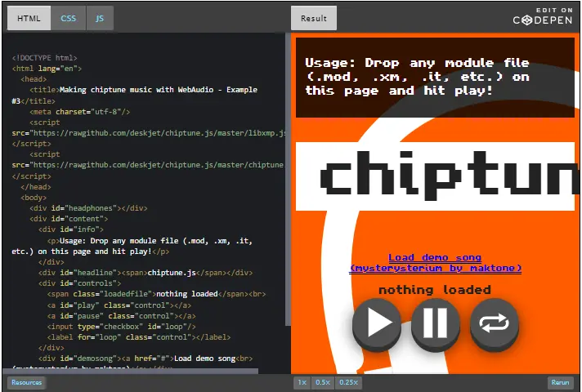Click the '<a id="play"' code line
This screenshot has width=582, height=392.
119,305
